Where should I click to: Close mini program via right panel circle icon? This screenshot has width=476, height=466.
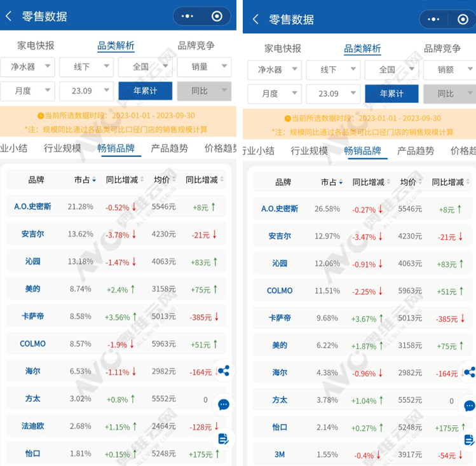pyautogui.click(x=463, y=19)
